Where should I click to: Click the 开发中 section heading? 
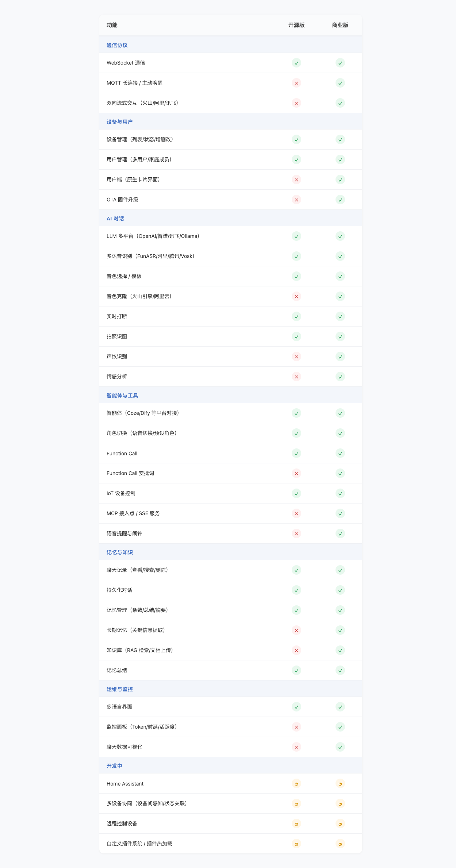tap(115, 766)
